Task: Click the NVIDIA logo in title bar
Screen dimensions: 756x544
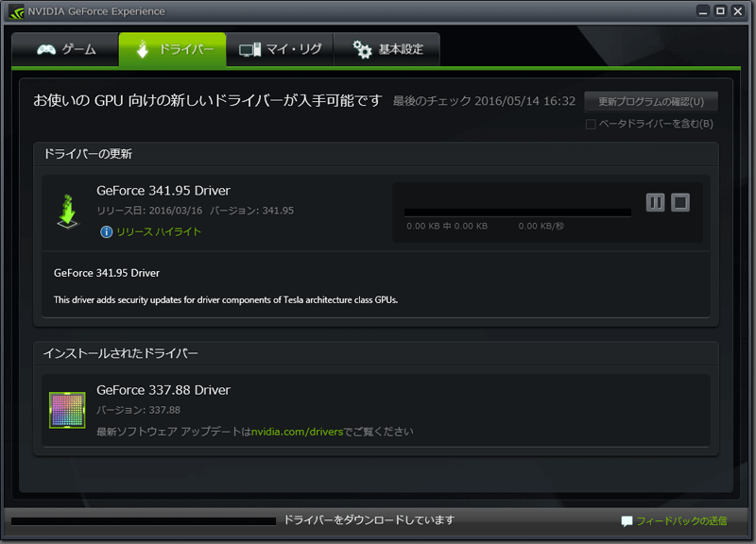Action: pos(16,11)
